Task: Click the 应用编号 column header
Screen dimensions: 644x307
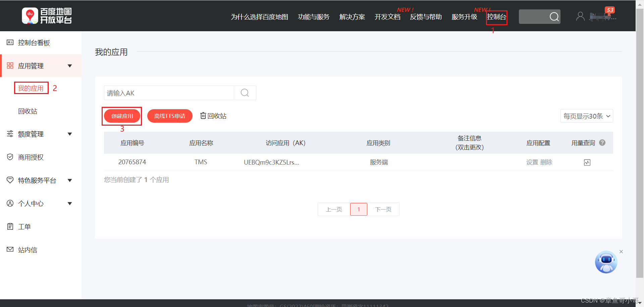Action: [132, 143]
